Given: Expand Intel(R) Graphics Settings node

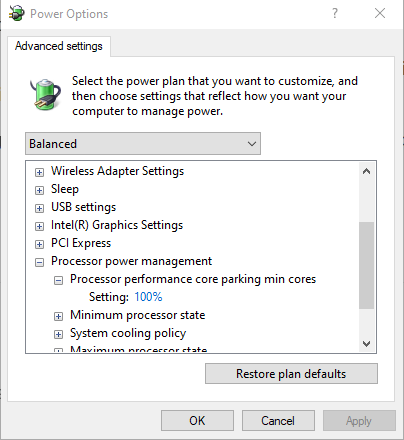Looking at the screenshot, I should (39, 226).
